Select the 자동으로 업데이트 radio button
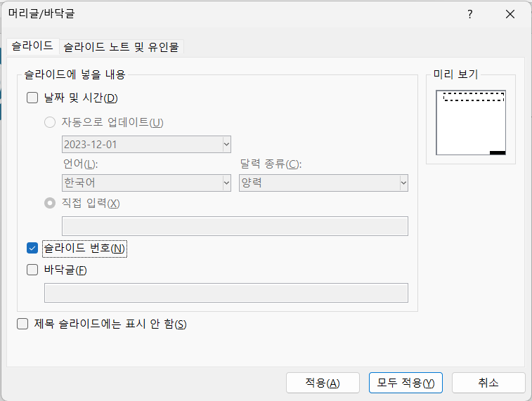 [50, 122]
